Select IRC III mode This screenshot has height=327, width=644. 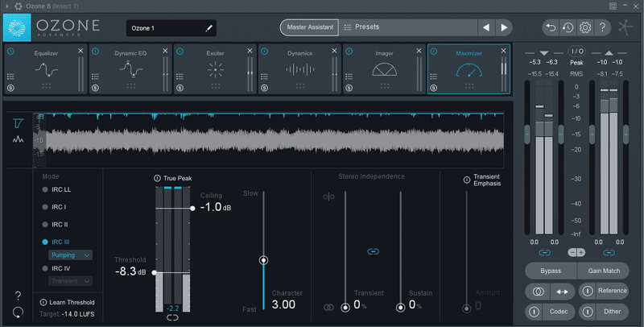(56, 242)
